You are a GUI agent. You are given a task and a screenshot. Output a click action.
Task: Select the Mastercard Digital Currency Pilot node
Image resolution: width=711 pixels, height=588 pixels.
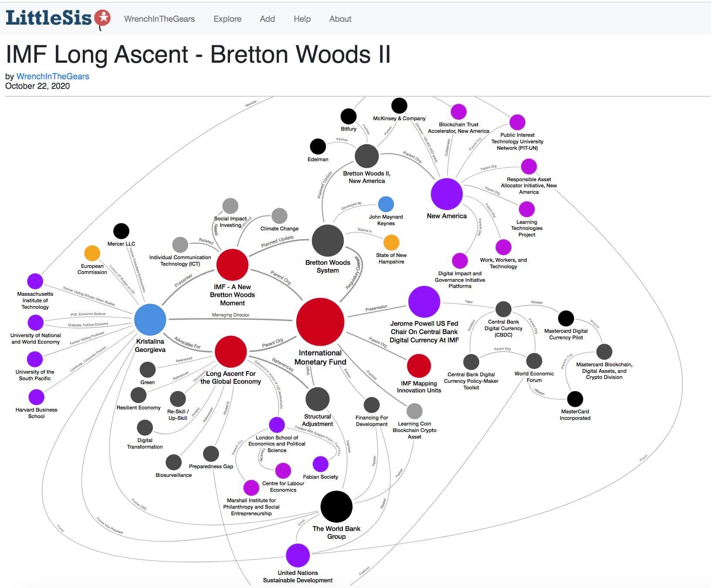coord(566,318)
